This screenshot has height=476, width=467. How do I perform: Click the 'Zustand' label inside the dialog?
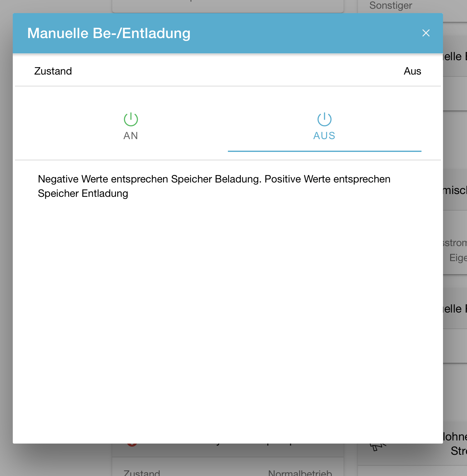(x=53, y=71)
